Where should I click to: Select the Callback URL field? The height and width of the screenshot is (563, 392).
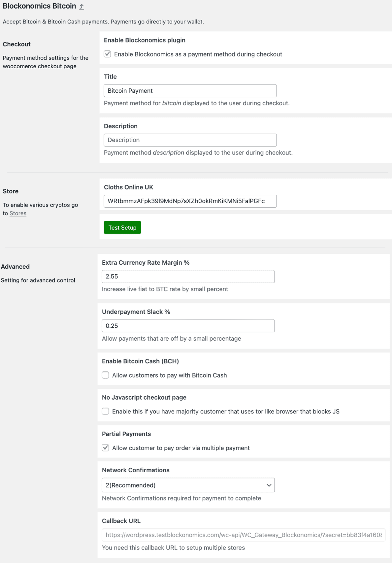(244, 535)
